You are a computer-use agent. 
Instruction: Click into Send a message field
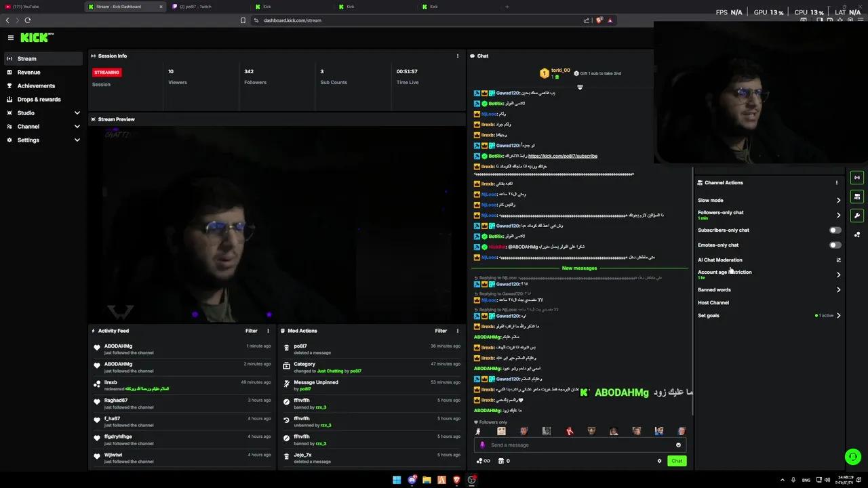(x=580, y=445)
